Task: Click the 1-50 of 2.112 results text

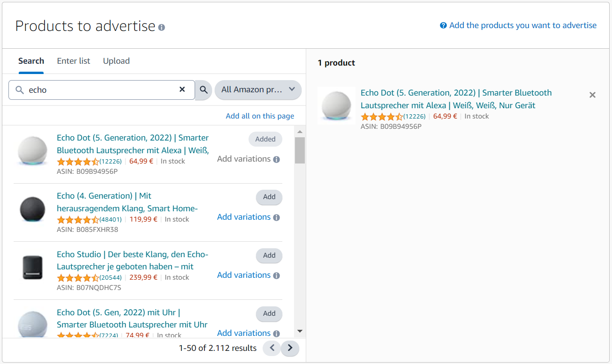Action: (218, 348)
